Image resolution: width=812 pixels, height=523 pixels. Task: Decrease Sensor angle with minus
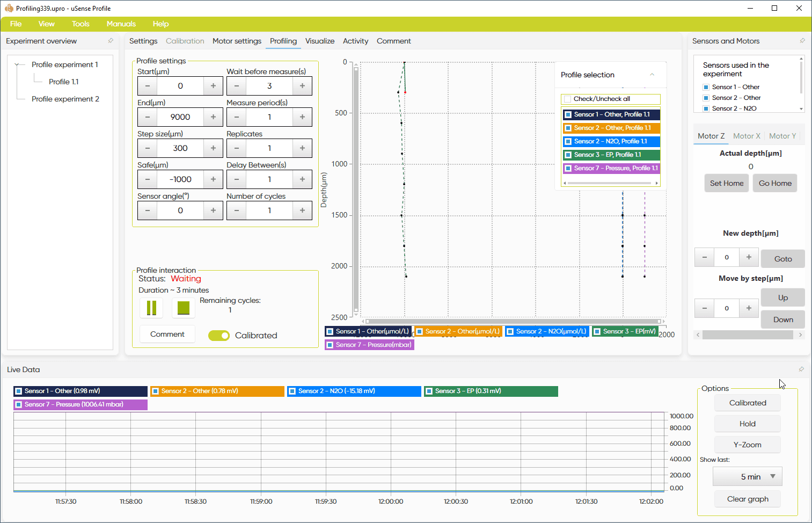pos(147,210)
